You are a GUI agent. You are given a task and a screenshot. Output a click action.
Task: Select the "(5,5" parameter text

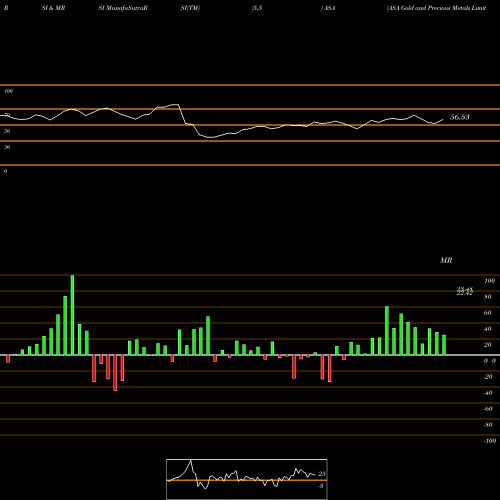tap(257, 8)
